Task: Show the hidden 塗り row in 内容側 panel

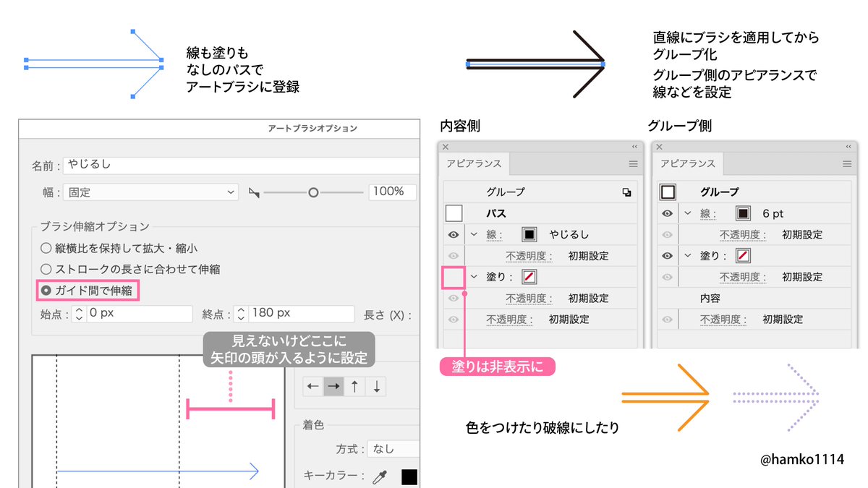Action: [454, 277]
